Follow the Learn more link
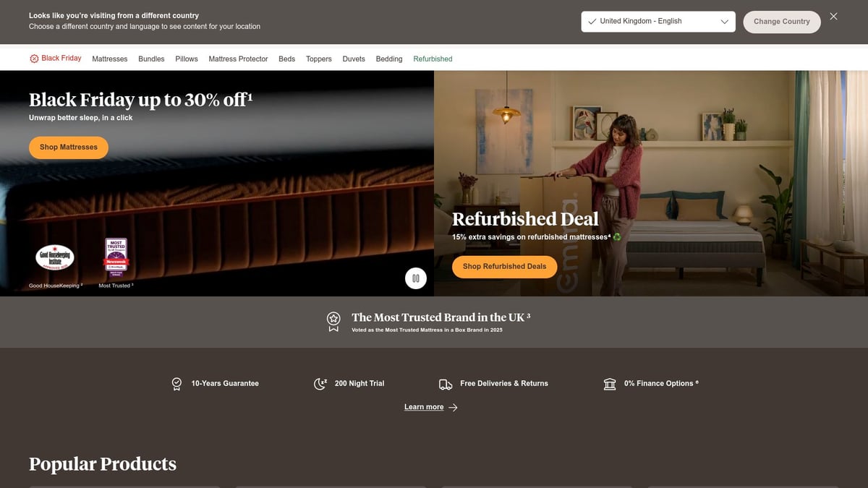 424,407
